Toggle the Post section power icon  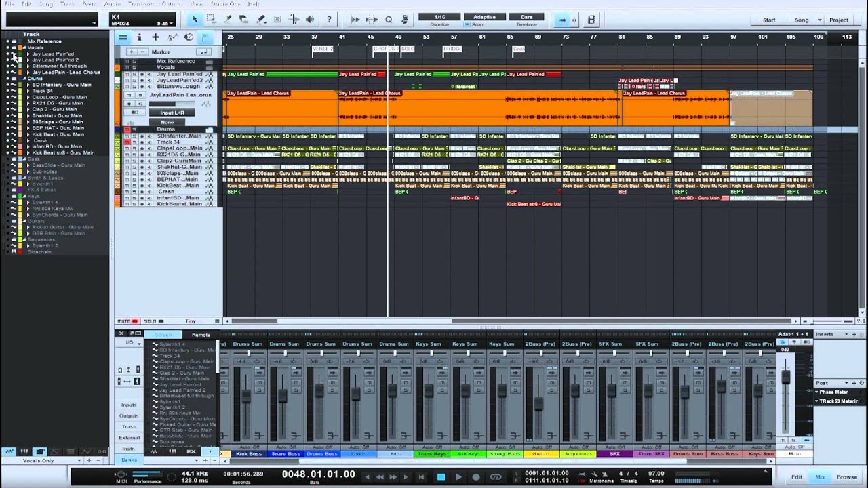[861, 383]
